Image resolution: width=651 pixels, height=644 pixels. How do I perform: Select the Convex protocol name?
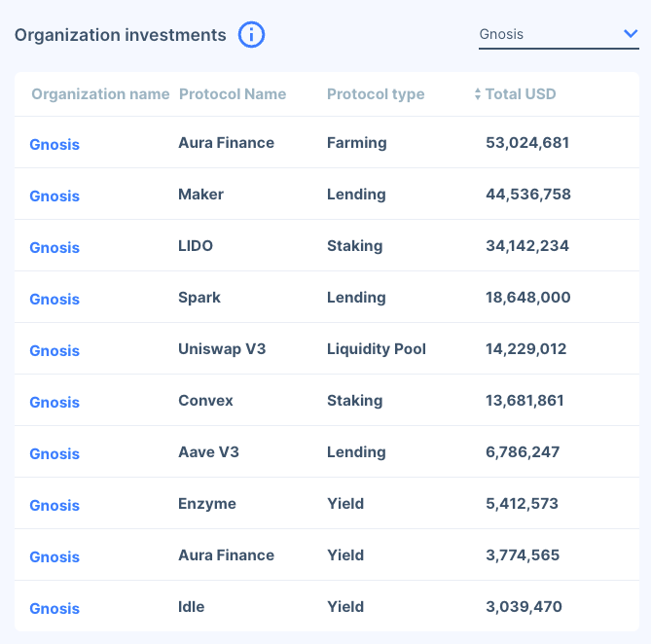[x=205, y=401]
